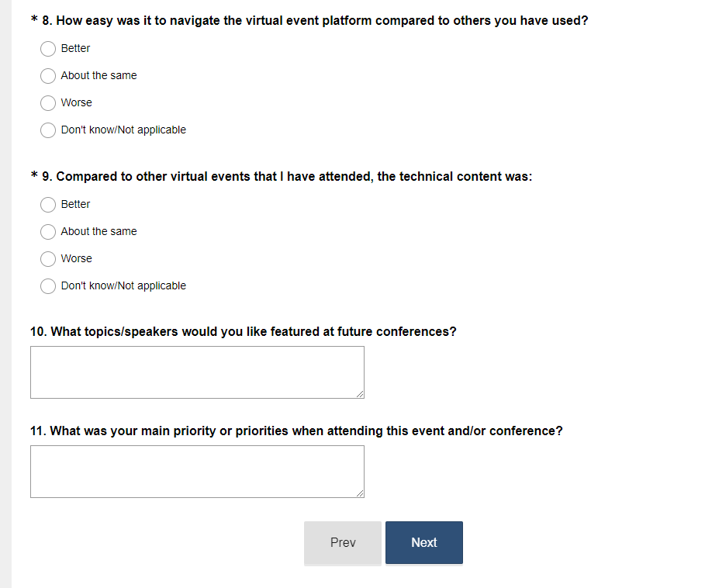Select 'Better' for question 8 platform navigation
Image resolution: width=712 pixels, height=588 pixels.
48,49
